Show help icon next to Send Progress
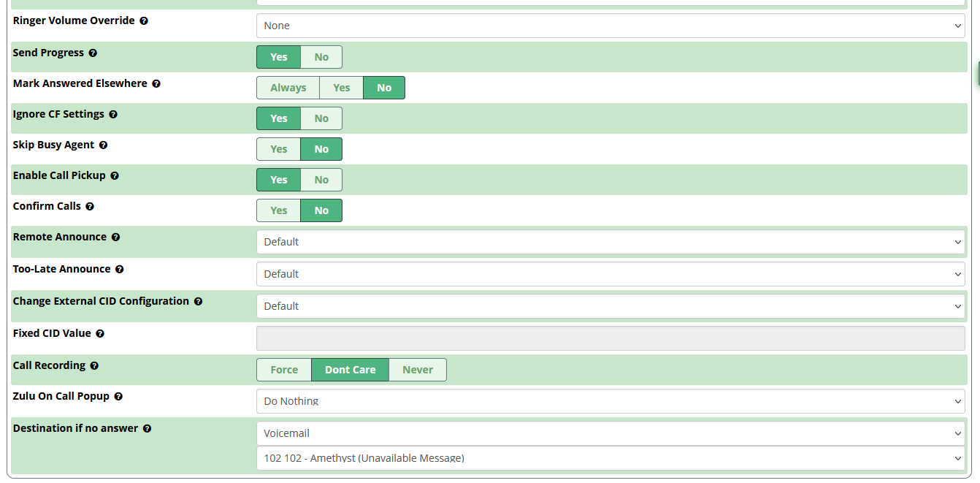 click(93, 53)
